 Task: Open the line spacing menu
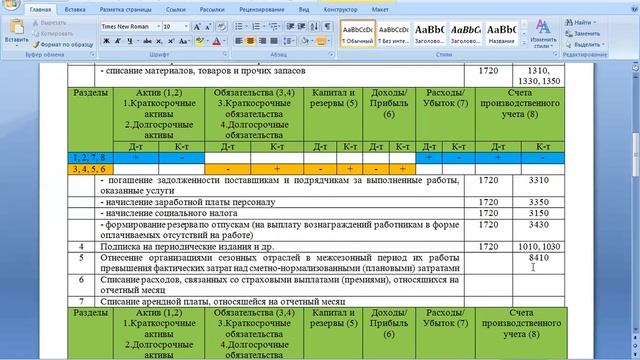(x=289, y=41)
